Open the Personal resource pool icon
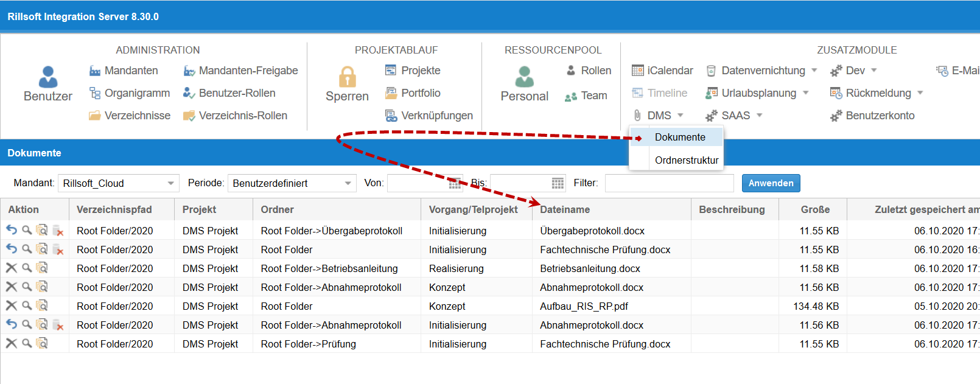Viewport: 980px width, 384px height. pos(524,78)
